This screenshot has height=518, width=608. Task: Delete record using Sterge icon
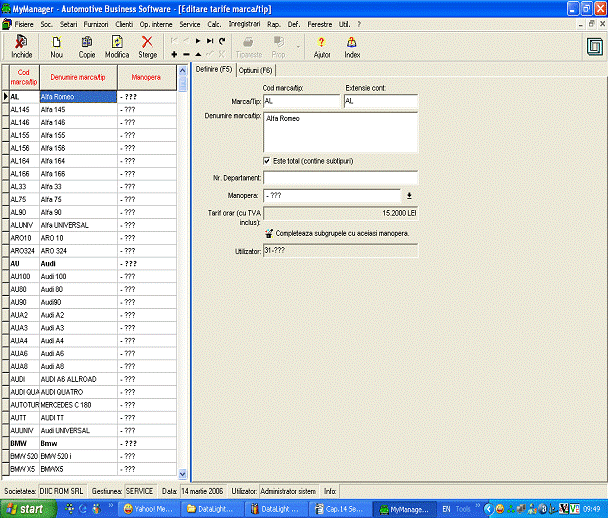pos(148,46)
